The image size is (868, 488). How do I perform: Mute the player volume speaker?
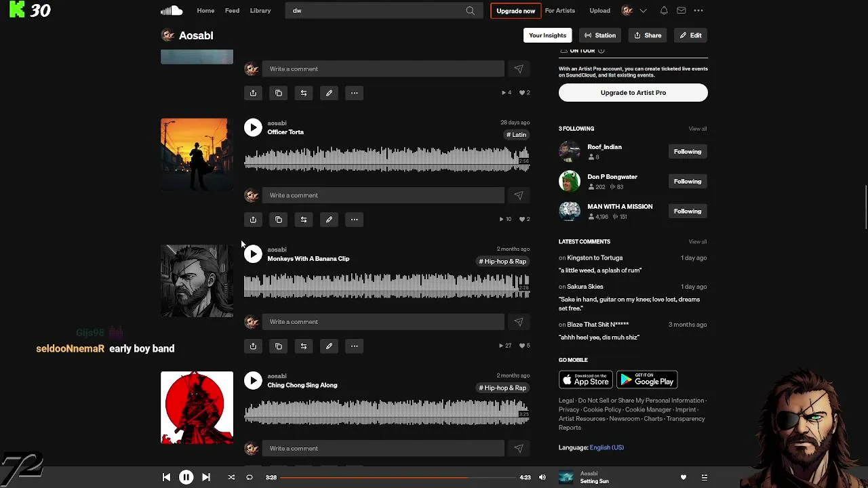click(542, 477)
